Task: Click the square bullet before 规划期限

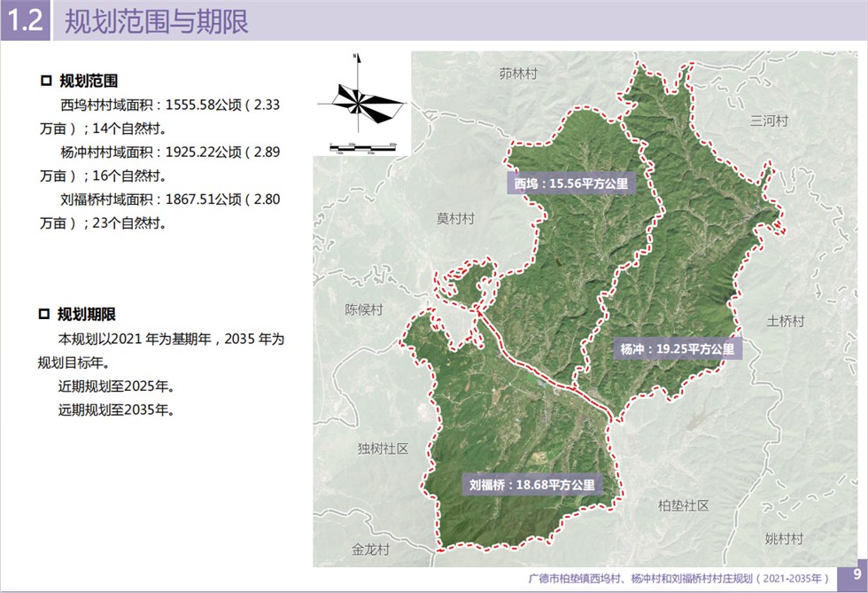Action: [46, 315]
